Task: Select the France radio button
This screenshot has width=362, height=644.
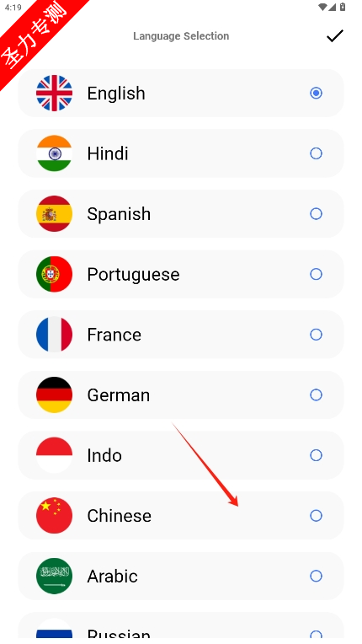Action: 316,335
